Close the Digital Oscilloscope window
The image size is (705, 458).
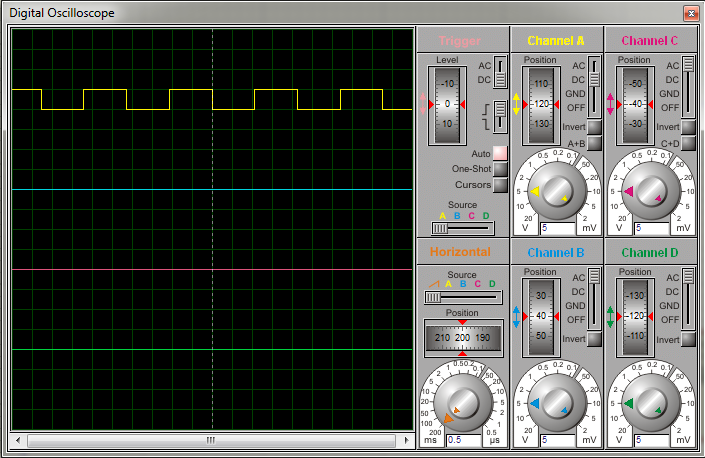click(691, 13)
